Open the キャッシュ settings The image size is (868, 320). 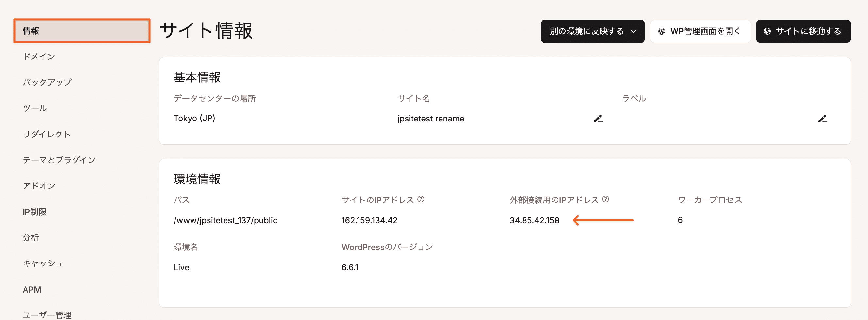coord(42,264)
